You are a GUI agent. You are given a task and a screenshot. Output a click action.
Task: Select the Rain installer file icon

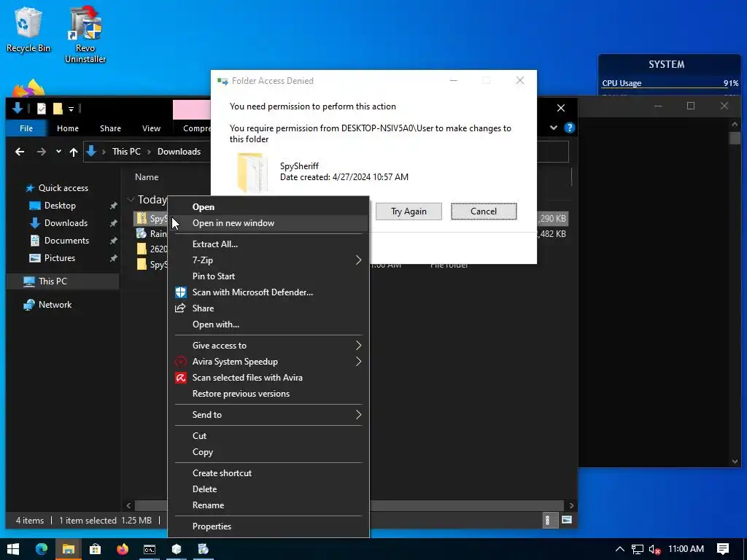pos(142,233)
